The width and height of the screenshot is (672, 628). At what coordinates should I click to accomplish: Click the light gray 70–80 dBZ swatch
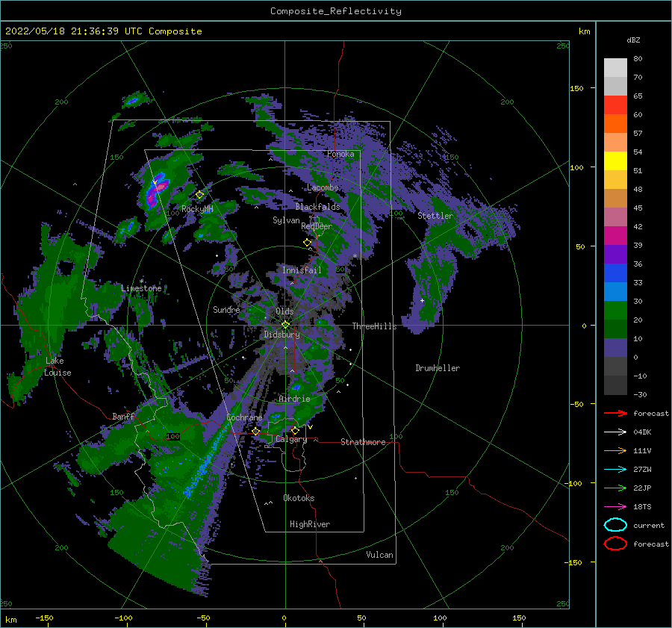(x=615, y=68)
